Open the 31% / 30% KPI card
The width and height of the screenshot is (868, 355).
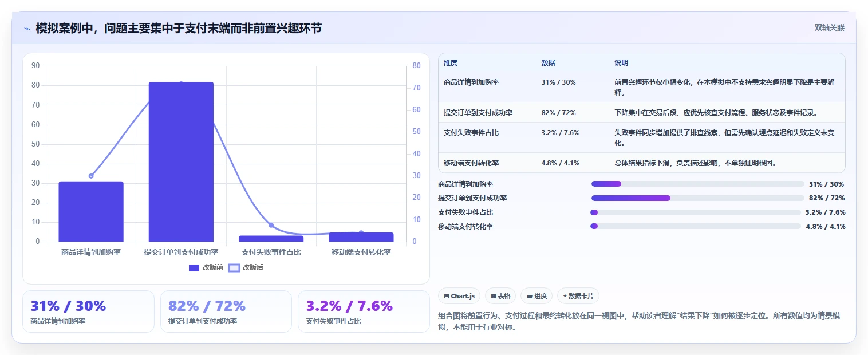(x=89, y=311)
